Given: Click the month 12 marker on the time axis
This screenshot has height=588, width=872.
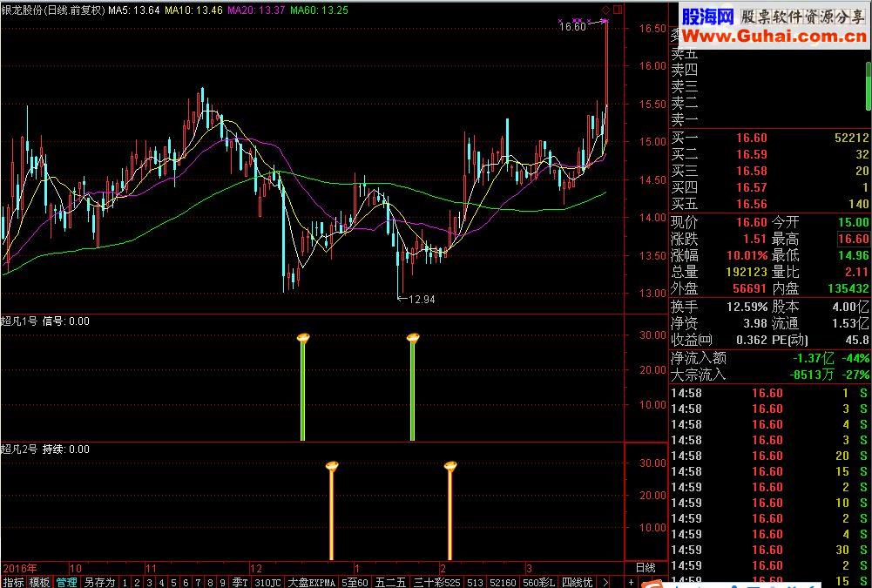Looking at the screenshot, I should 256,568.
